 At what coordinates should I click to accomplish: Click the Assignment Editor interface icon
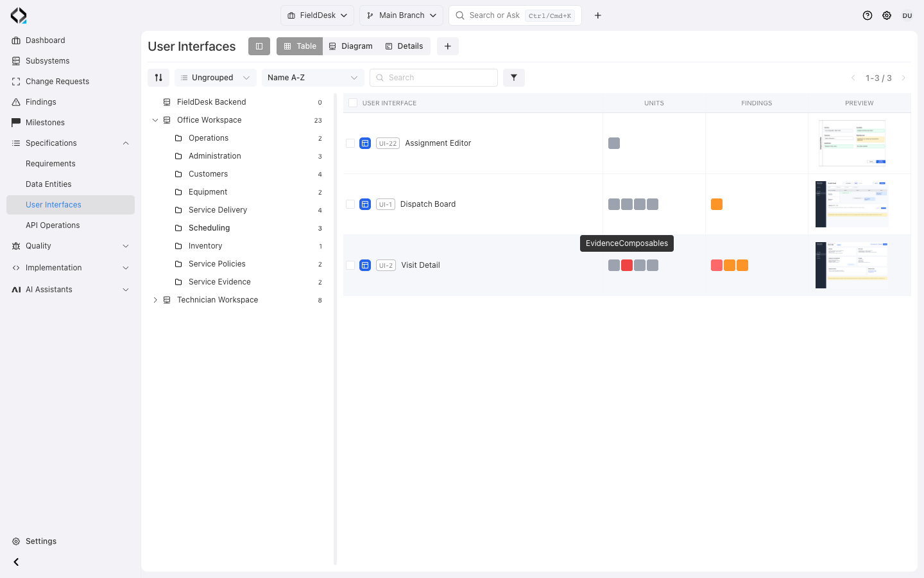(x=365, y=143)
